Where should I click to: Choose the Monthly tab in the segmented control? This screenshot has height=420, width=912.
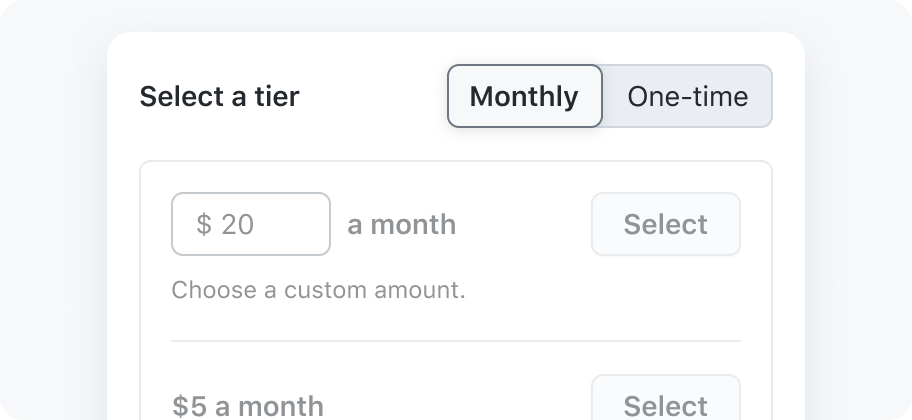(524, 96)
